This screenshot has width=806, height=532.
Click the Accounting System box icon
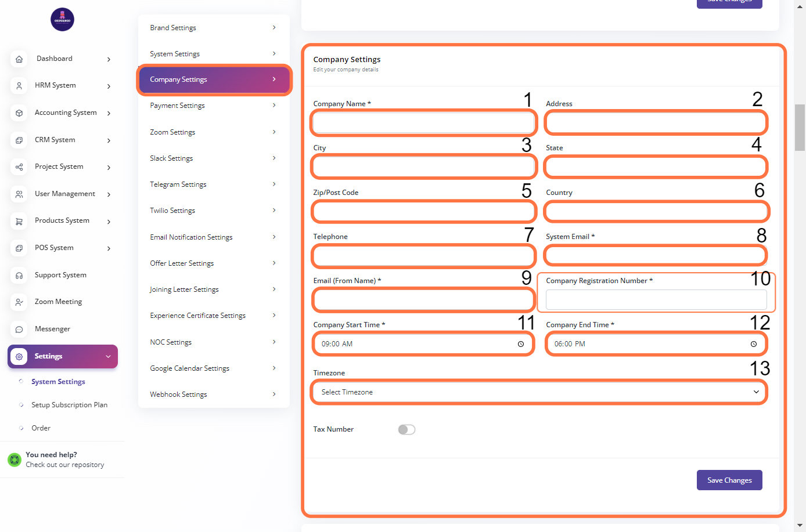(19, 113)
